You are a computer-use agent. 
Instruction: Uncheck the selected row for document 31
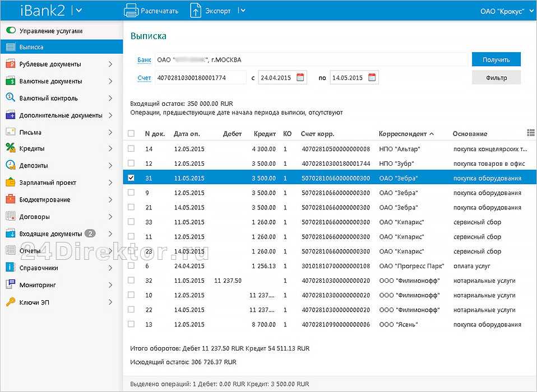[131, 178]
